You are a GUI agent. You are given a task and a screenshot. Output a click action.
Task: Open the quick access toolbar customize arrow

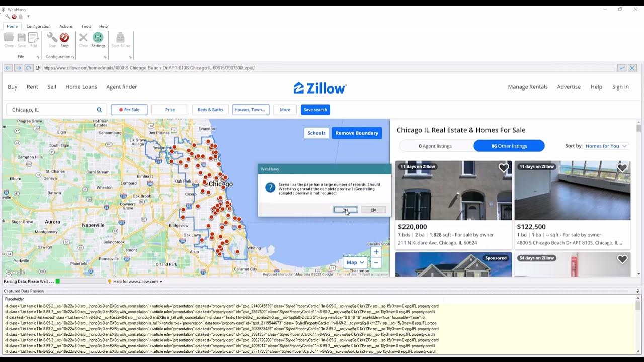[x=28, y=17]
